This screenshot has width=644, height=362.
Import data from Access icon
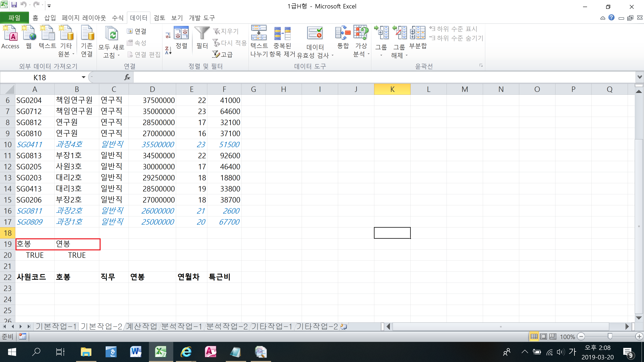[10, 34]
